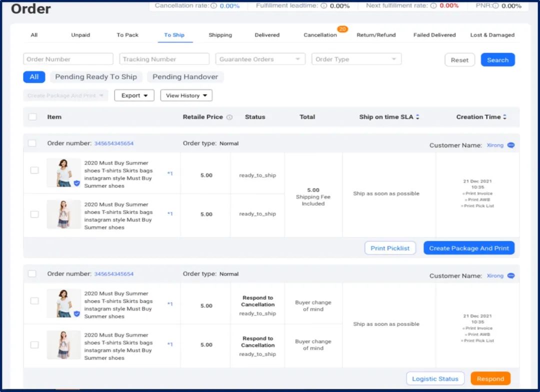This screenshot has width=540, height=392.
Task: Select the first item checkbox in second order
Action: [x=34, y=301]
